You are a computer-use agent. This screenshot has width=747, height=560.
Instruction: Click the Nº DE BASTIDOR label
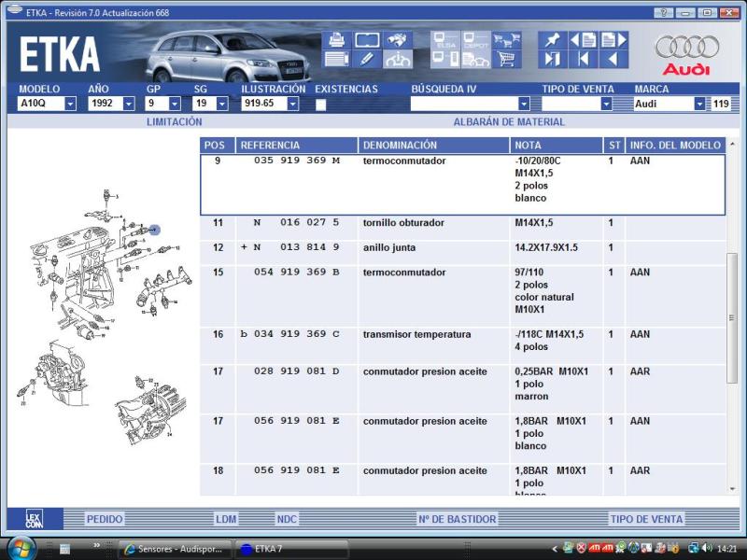coord(457,519)
